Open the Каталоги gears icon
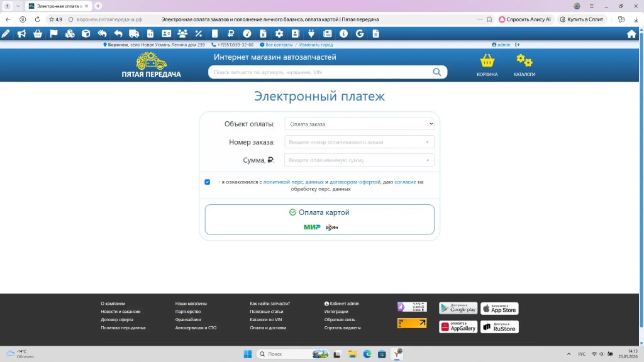The height and width of the screenshot is (362, 644). pos(524,65)
